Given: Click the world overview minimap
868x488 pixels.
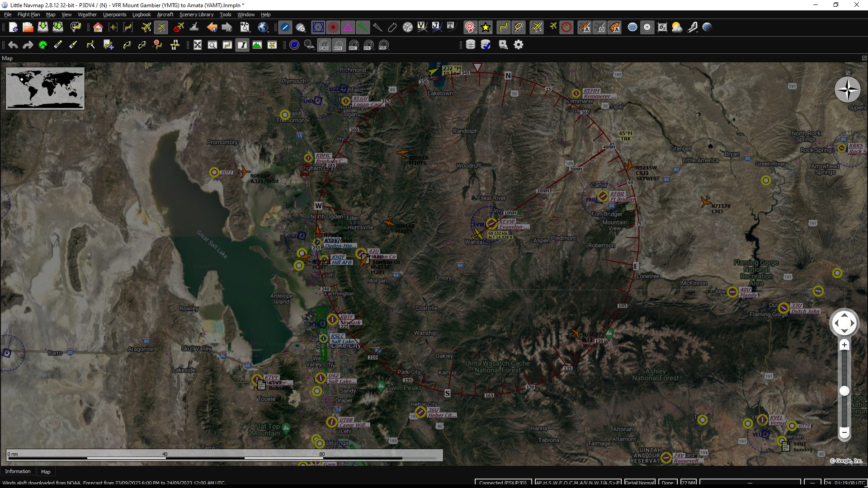Looking at the screenshot, I should pos(45,89).
